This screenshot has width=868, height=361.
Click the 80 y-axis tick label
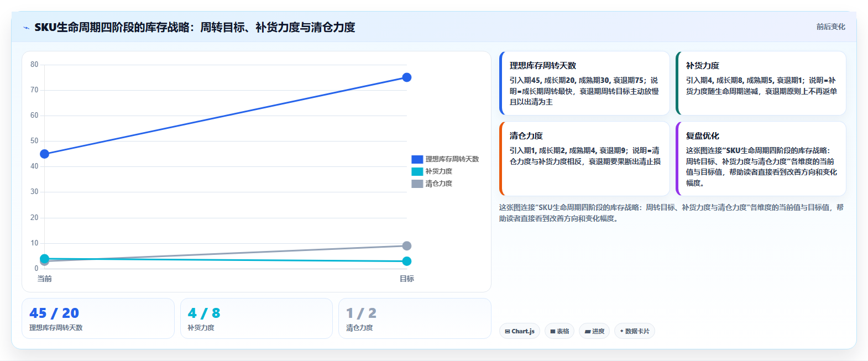tap(34, 65)
